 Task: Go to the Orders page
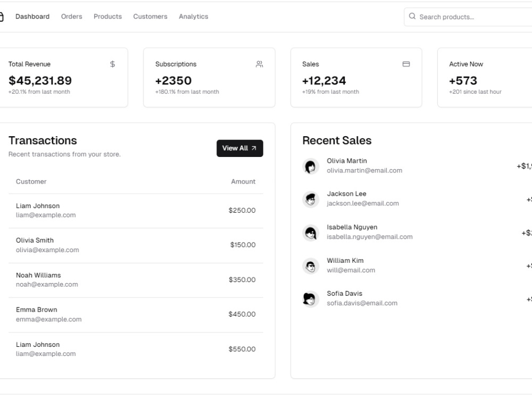click(72, 16)
